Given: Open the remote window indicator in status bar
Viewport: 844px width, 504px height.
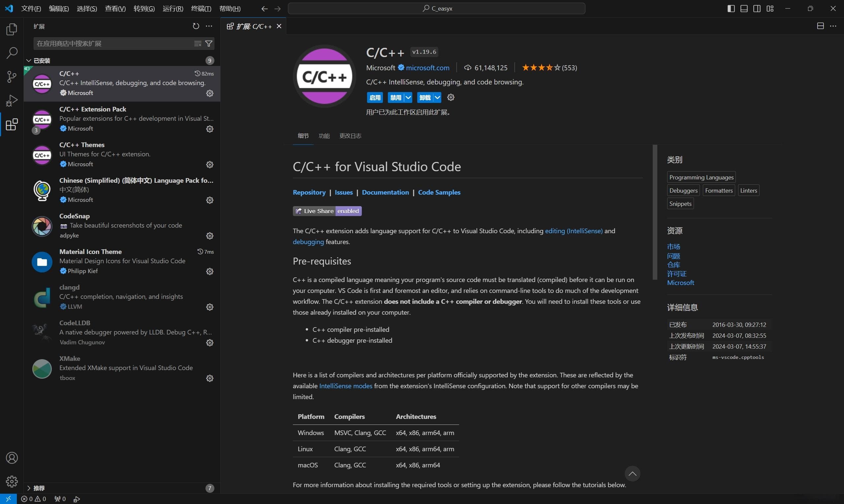Looking at the screenshot, I should tap(8, 499).
